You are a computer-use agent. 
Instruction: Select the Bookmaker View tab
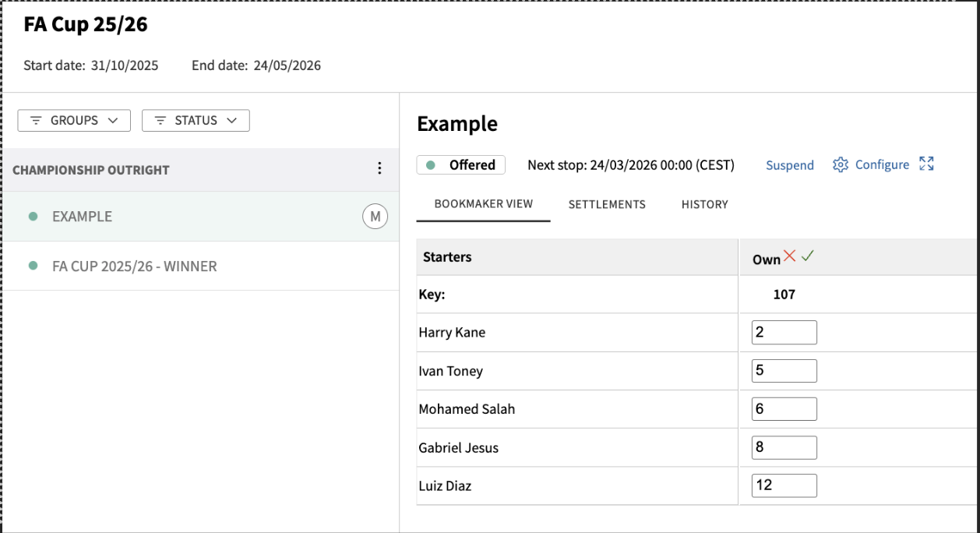click(483, 204)
